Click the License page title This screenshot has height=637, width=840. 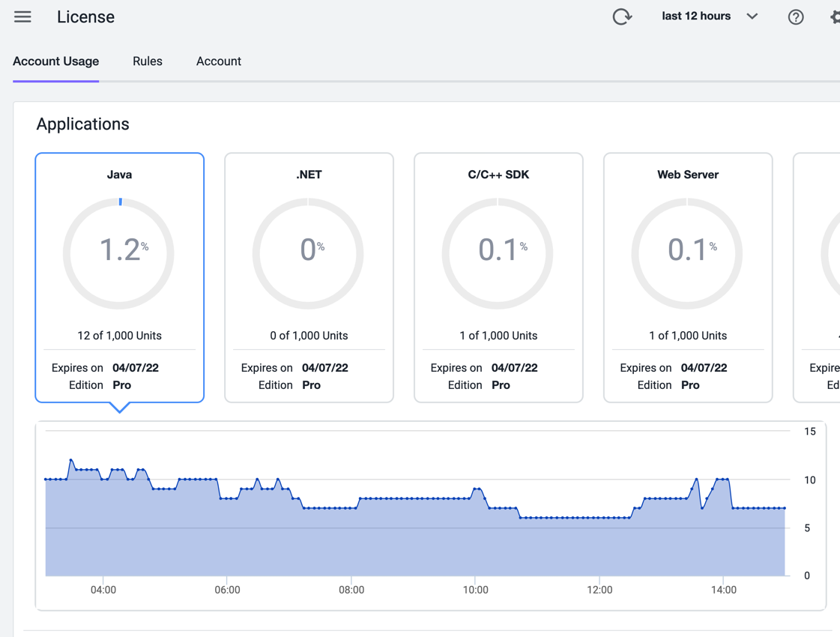pos(85,16)
